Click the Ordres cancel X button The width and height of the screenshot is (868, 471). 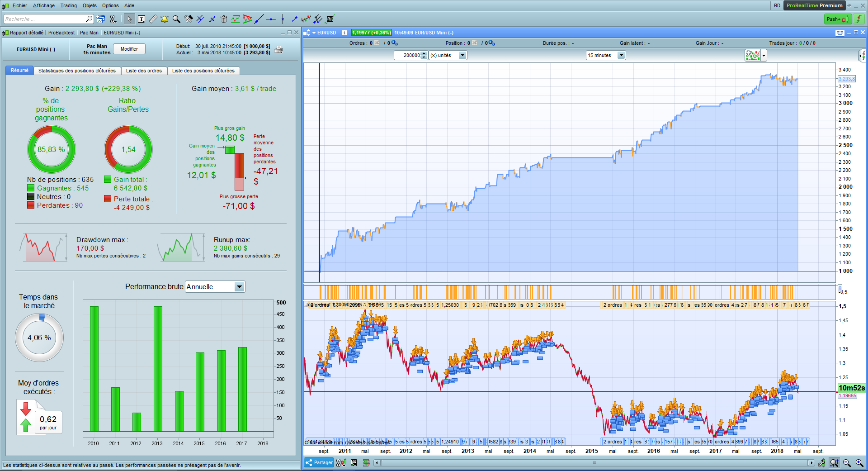click(x=377, y=43)
